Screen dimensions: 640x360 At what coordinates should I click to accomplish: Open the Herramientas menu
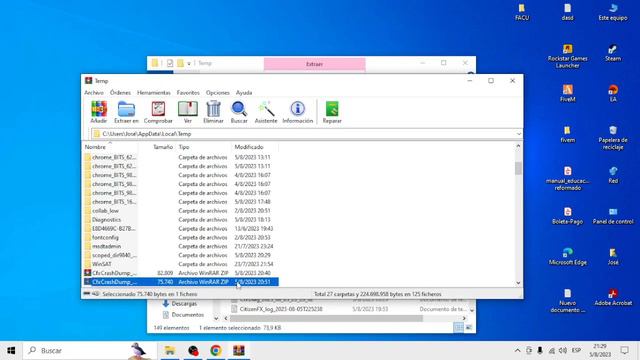[153, 93]
